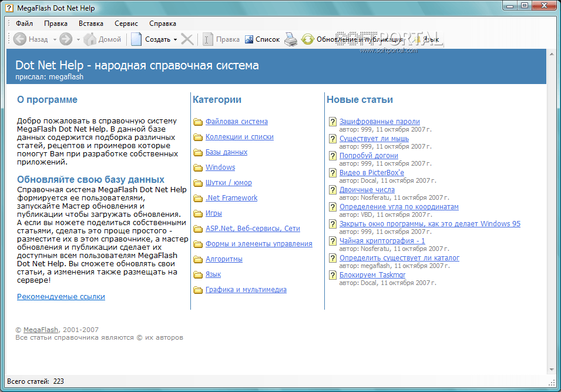Open the ASP.Net, Веб-сервисы, Сети link

pyautogui.click(x=253, y=229)
